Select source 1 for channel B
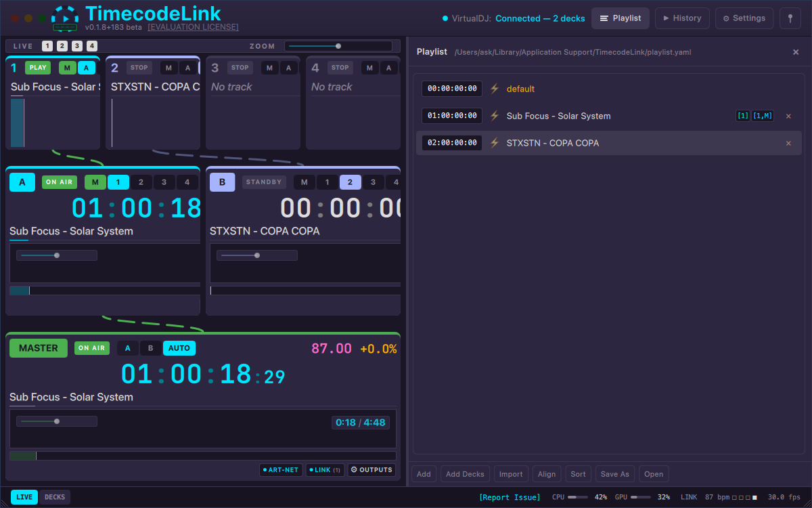Viewport: 812px width, 508px height. [x=327, y=182]
